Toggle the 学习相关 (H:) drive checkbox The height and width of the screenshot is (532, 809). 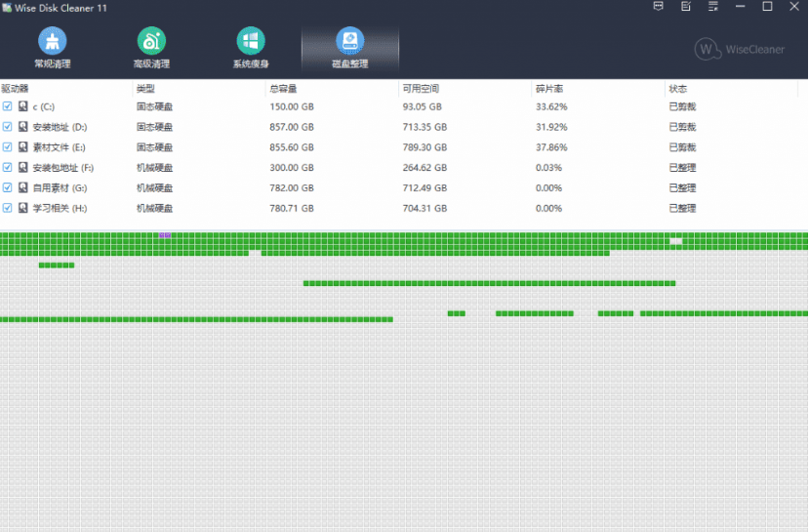[x=8, y=208]
